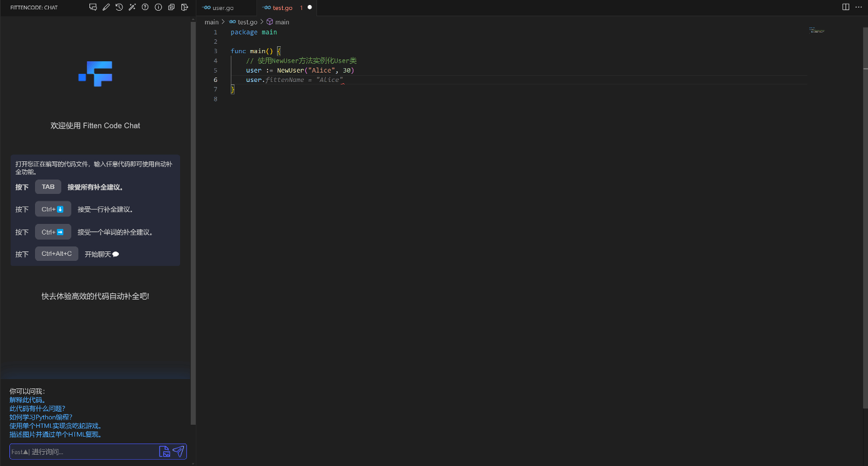The height and width of the screenshot is (466, 868).
Task: Open help question-mark icon
Action: coord(145,8)
